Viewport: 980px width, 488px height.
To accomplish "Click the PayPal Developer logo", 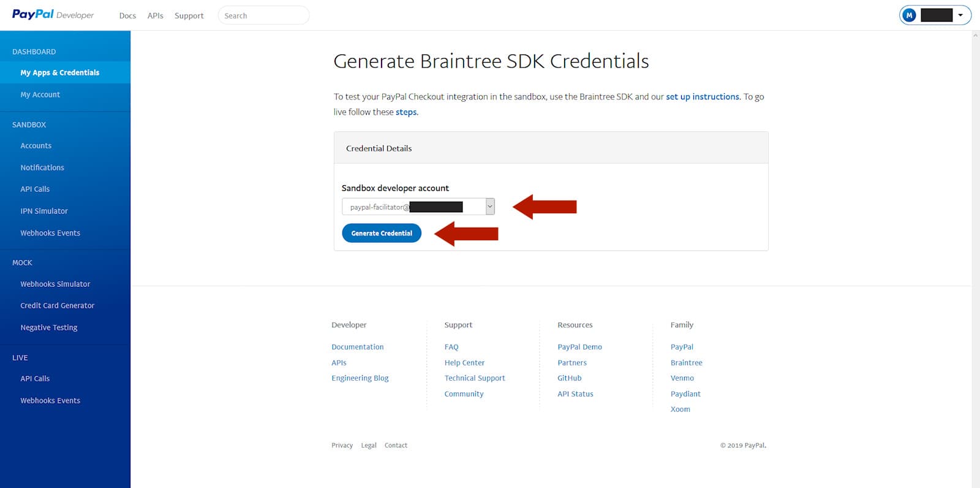I will 53,15.
